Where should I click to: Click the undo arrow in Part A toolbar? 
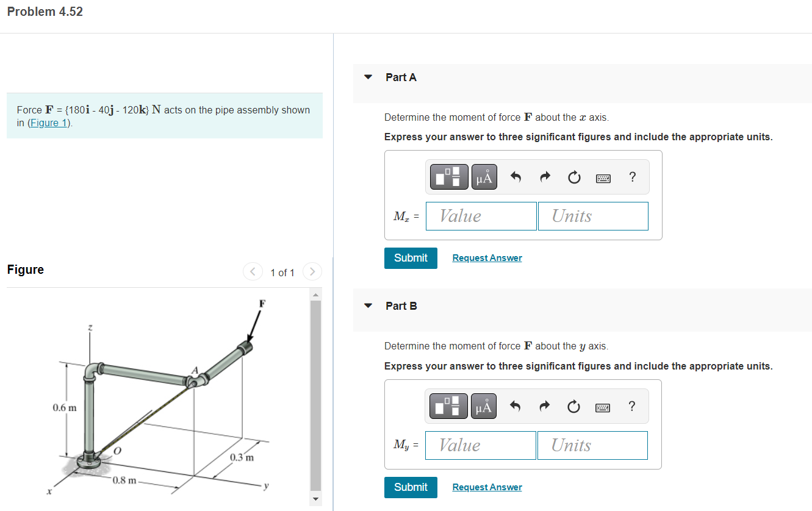pyautogui.click(x=515, y=176)
